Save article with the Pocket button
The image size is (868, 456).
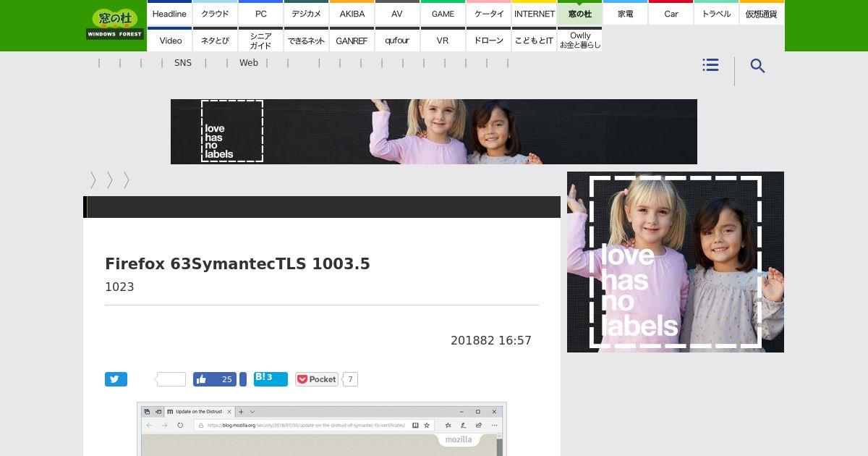tap(317, 379)
